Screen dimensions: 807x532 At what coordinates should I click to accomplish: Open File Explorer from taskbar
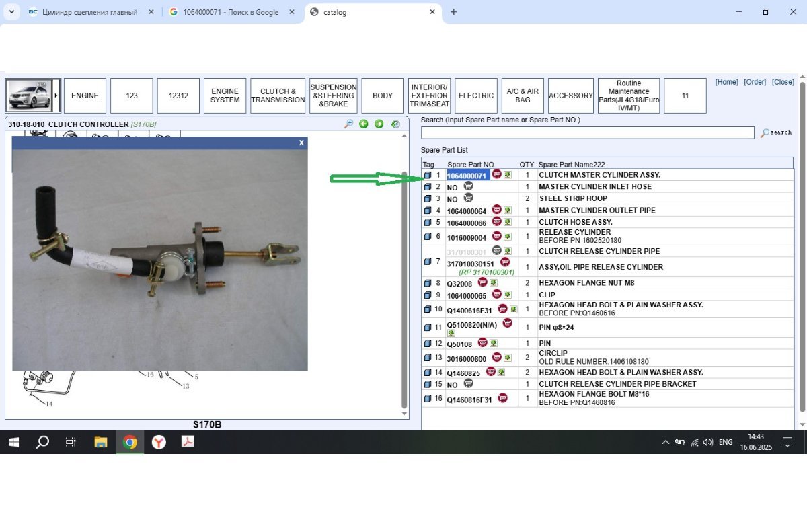pyautogui.click(x=101, y=442)
